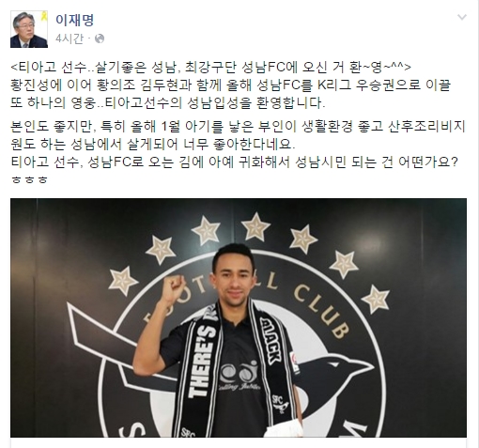Viewport: 479px width, 448px height.
Task: Click the line mentioning 황의조 김두현
Action: [x=230, y=85]
